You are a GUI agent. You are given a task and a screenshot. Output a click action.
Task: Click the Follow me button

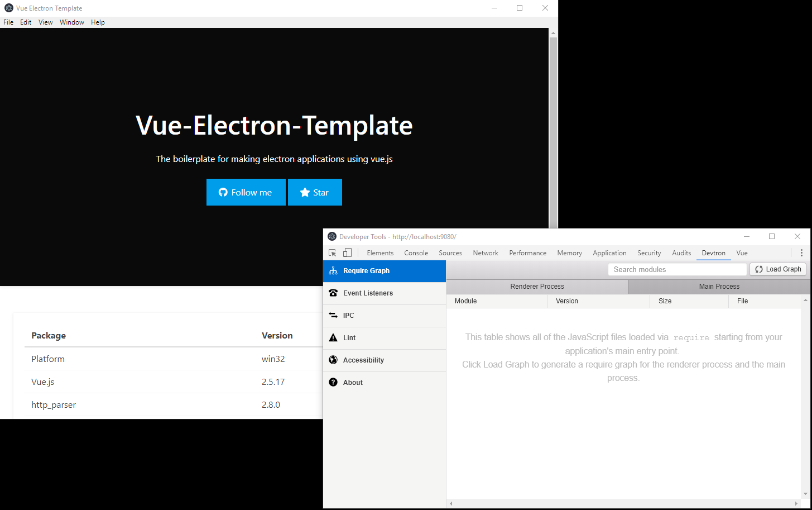point(246,192)
